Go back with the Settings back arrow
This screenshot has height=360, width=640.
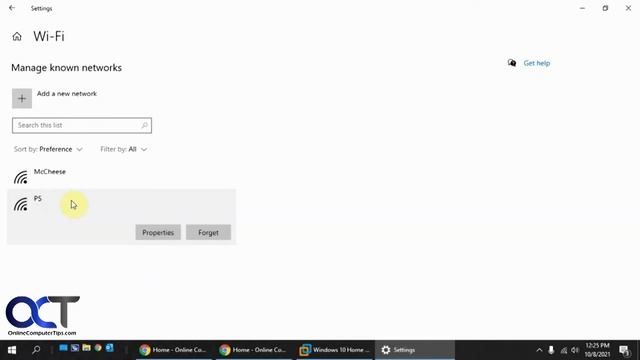click(x=12, y=8)
